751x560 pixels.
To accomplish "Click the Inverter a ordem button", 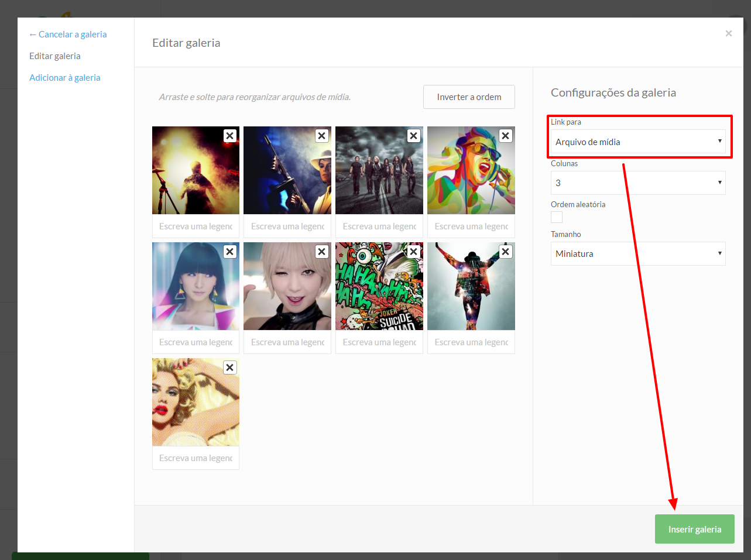I will pos(469,97).
